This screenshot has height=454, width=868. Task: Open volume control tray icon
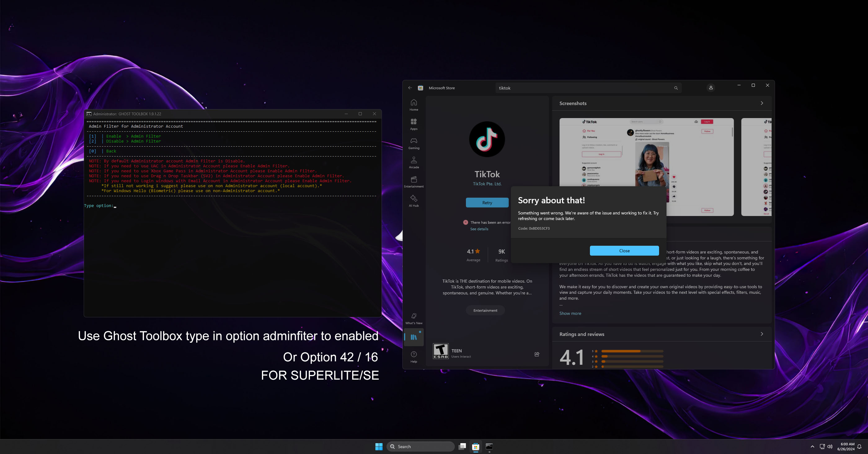(x=830, y=447)
